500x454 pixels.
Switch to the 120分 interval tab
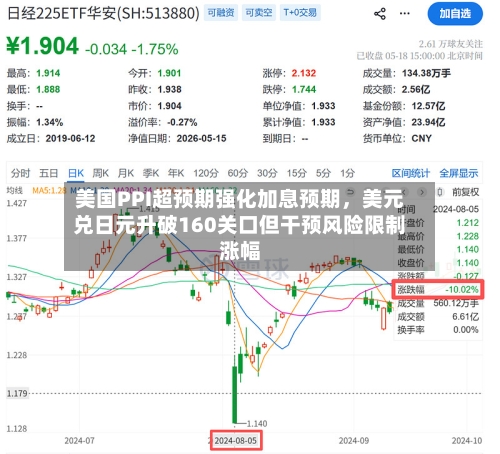pyautogui.click(x=206, y=173)
